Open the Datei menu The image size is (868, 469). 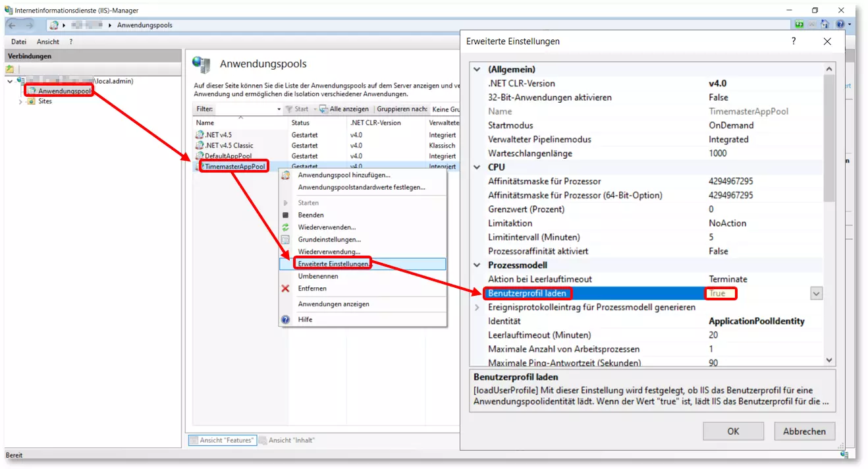(x=18, y=41)
